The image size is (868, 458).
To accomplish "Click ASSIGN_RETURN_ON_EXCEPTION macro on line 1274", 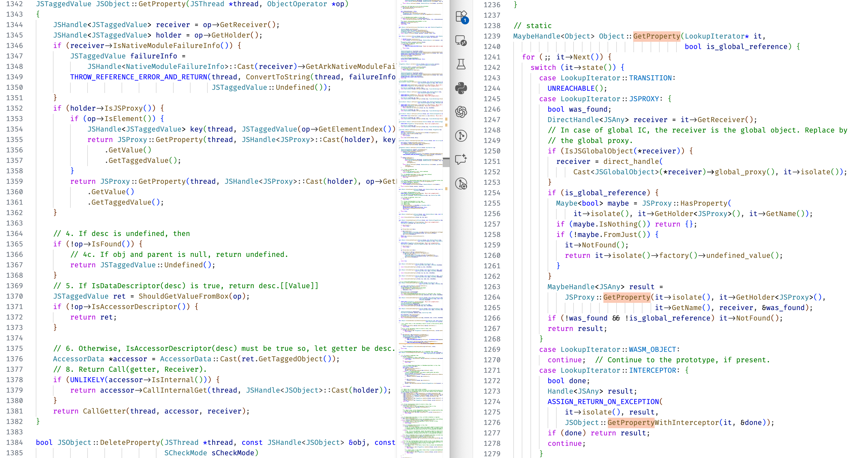I will point(603,402).
